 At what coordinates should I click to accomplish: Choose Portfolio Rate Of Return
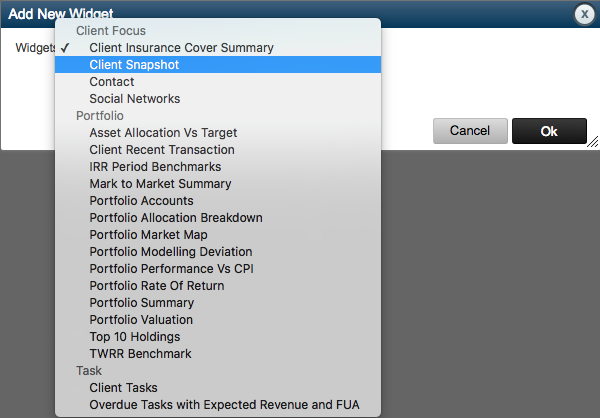[157, 286]
